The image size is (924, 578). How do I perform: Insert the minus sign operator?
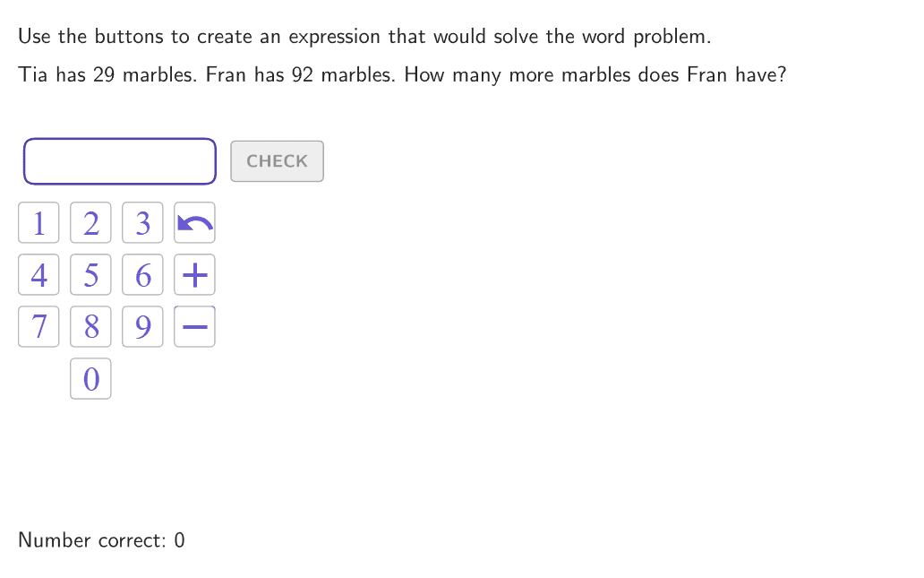click(x=194, y=326)
